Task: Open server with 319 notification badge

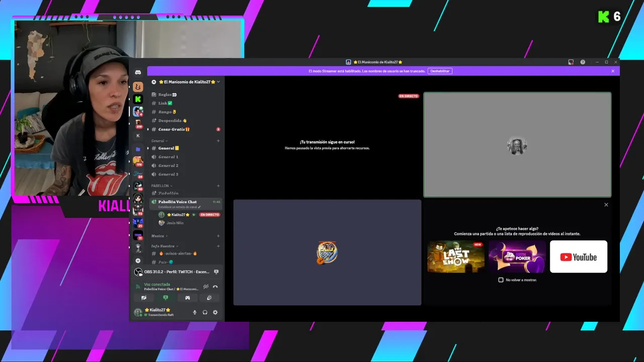Action: [138, 124]
